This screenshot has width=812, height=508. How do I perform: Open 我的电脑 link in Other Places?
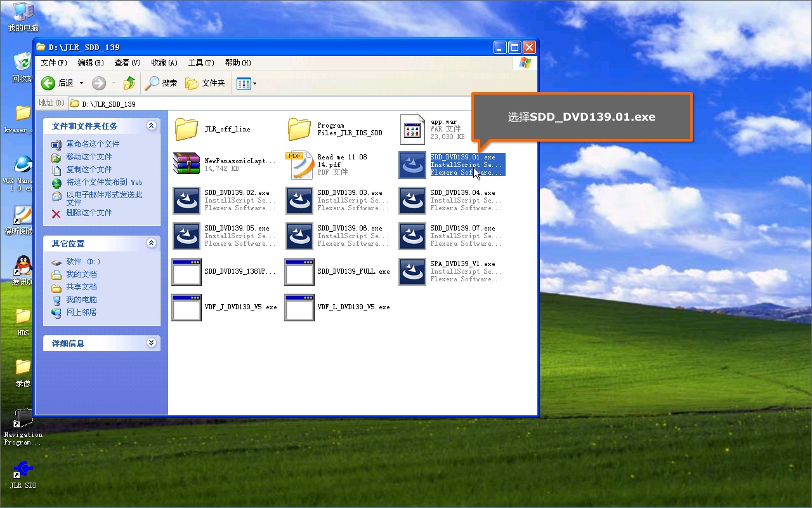click(81, 300)
